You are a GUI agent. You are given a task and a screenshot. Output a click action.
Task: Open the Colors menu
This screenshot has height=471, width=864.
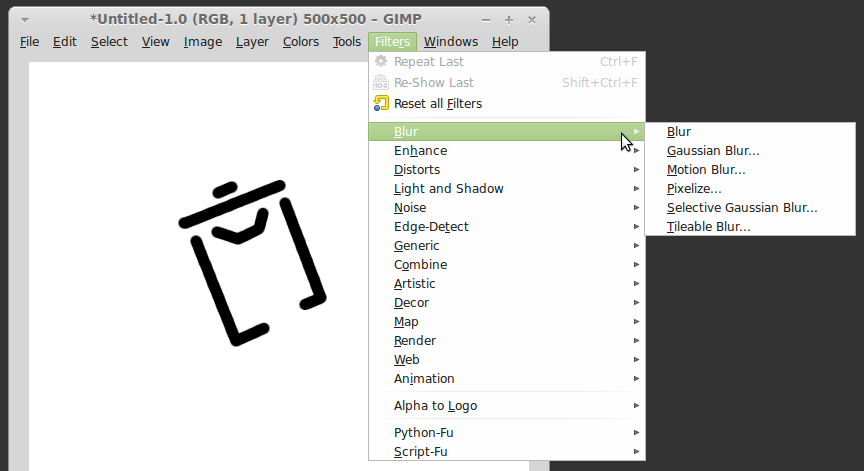(301, 42)
